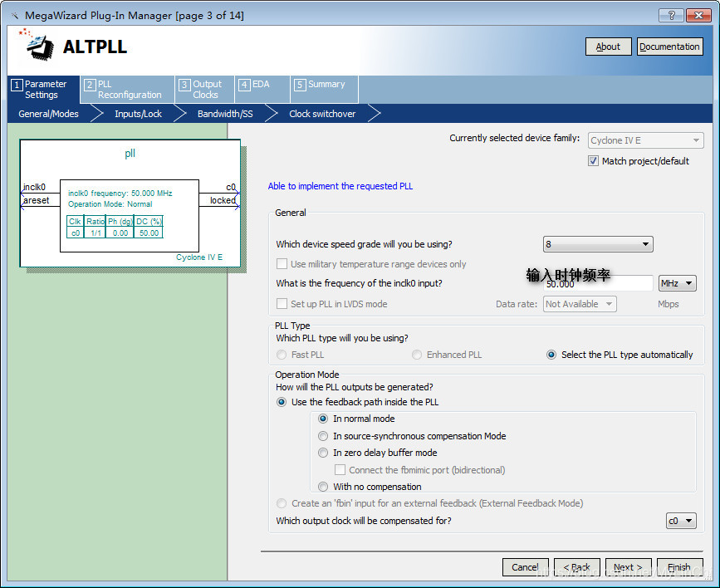
Task: Open the compensated output clock c0 dropdown
Action: click(x=681, y=521)
